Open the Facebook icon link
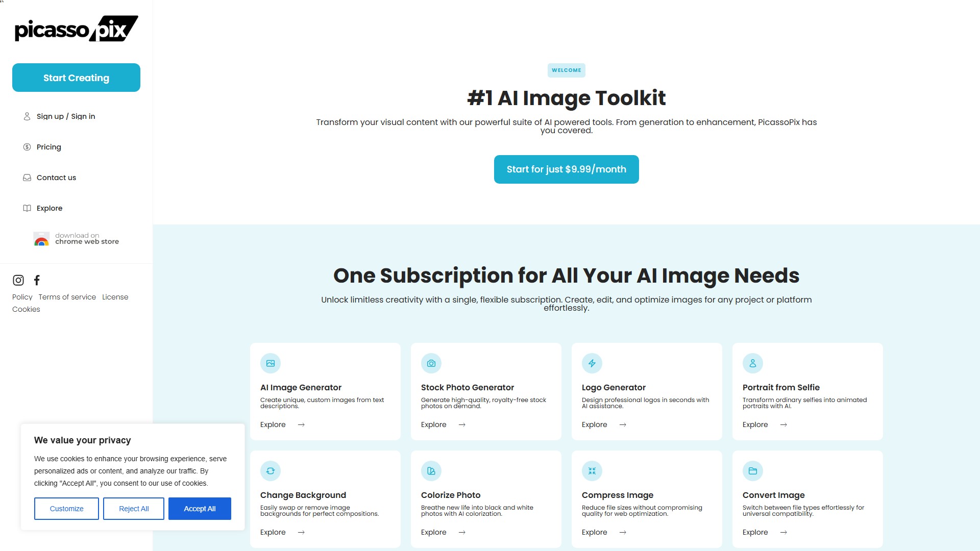 pos(37,280)
